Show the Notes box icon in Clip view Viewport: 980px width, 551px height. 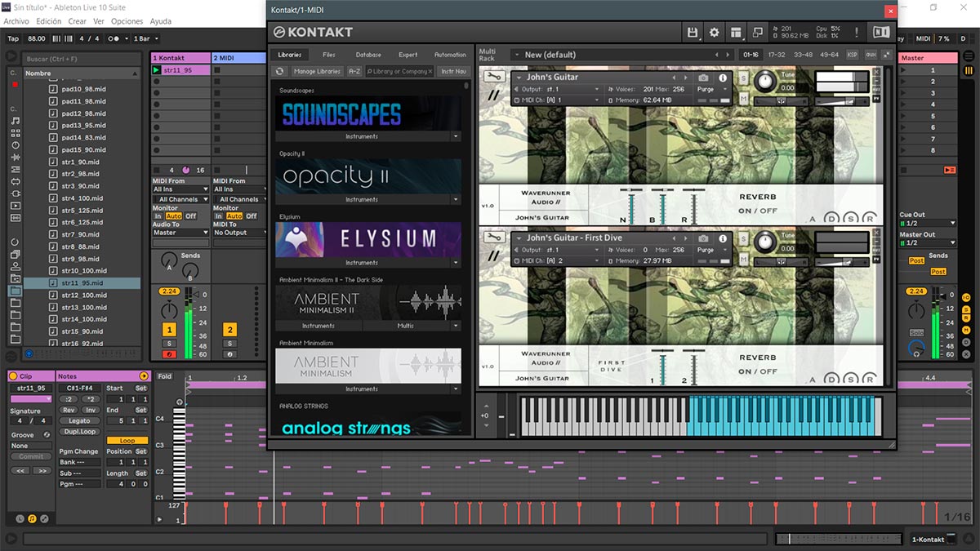[x=32, y=518]
